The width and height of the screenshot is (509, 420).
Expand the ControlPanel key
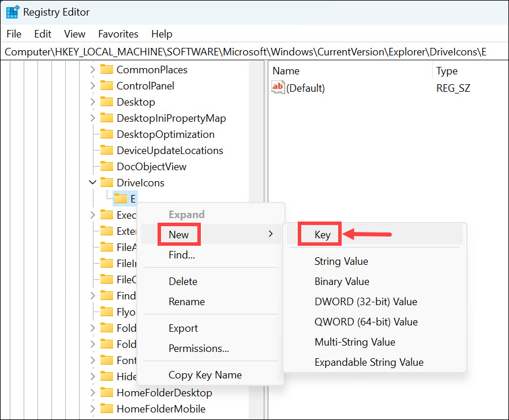coord(92,86)
